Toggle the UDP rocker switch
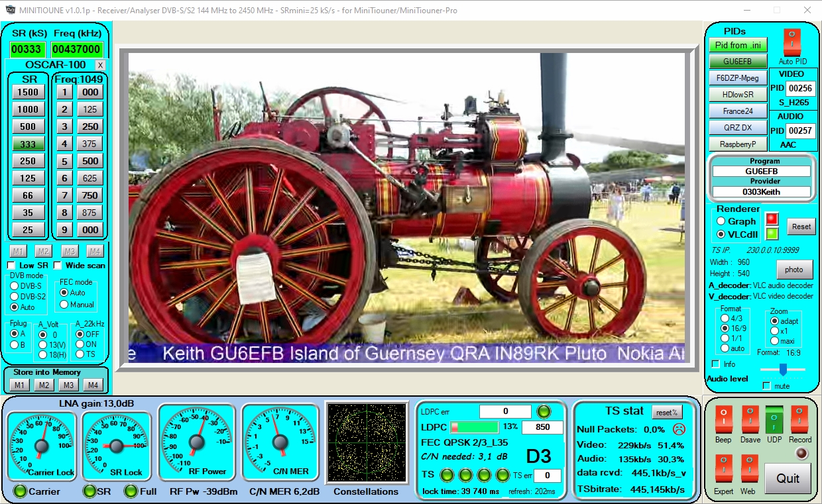This screenshot has width=822, height=504. 774,420
